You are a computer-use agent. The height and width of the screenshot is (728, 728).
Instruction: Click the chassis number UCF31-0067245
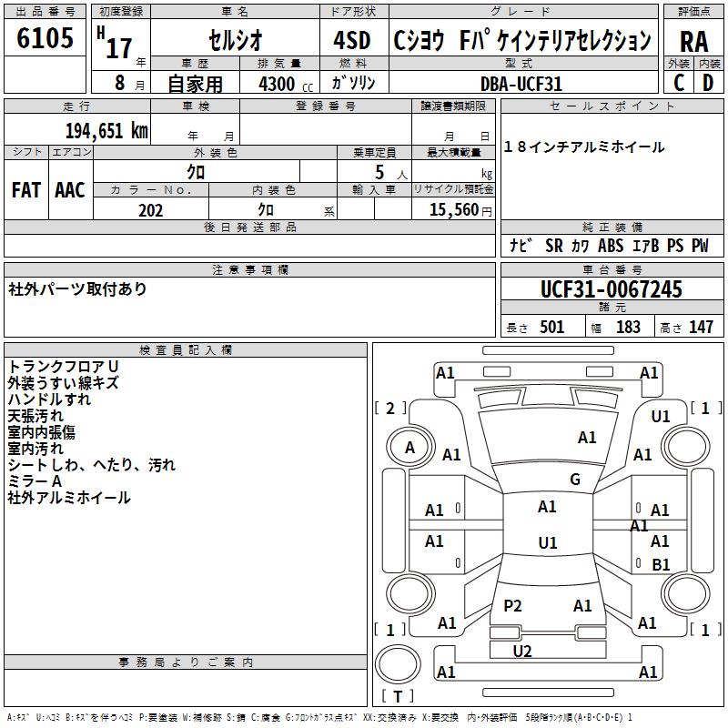pyautogui.click(x=612, y=289)
